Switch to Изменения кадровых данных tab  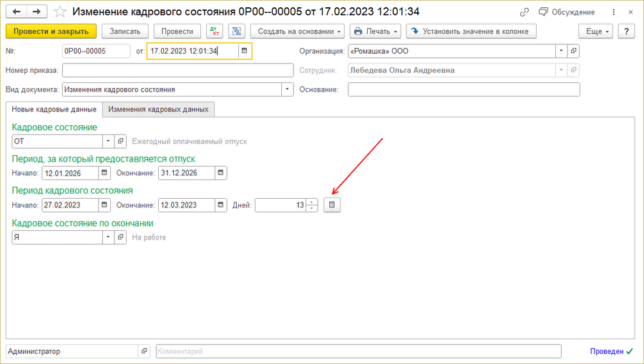(158, 109)
